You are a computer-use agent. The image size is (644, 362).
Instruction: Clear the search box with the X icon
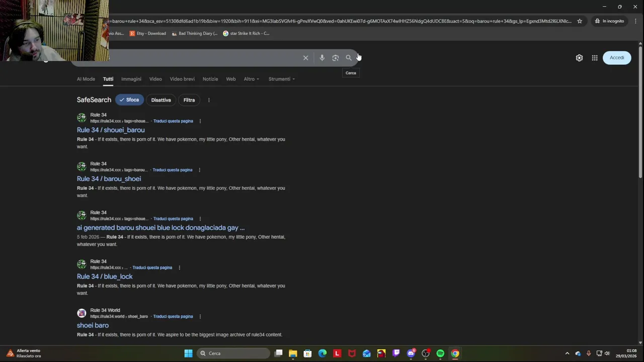pos(305,58)
